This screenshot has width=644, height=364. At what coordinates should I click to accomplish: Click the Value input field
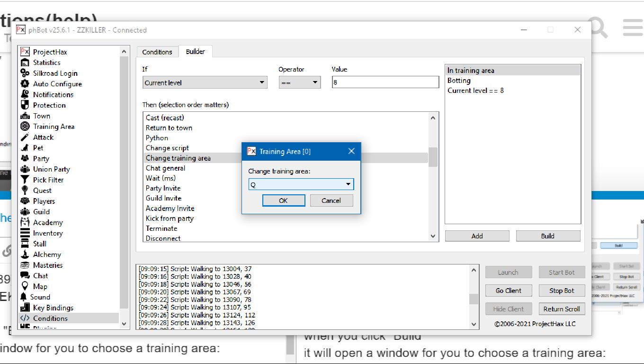tap(385, 82)
